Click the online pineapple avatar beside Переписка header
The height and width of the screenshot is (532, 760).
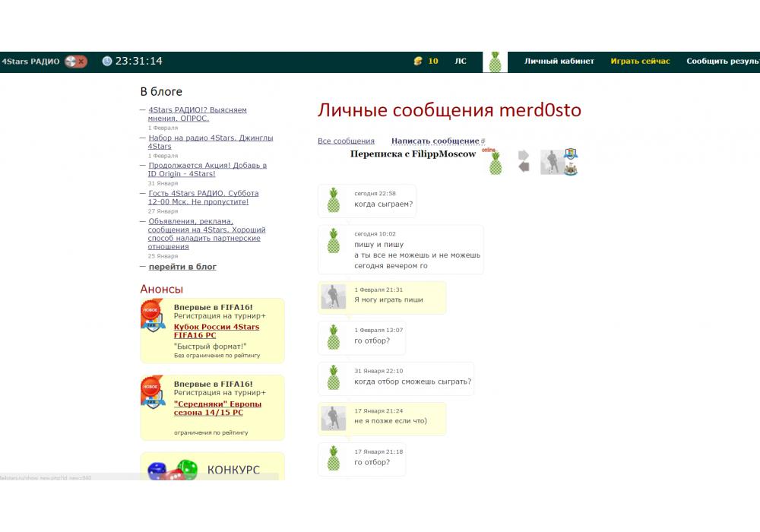tap(495, 163)
